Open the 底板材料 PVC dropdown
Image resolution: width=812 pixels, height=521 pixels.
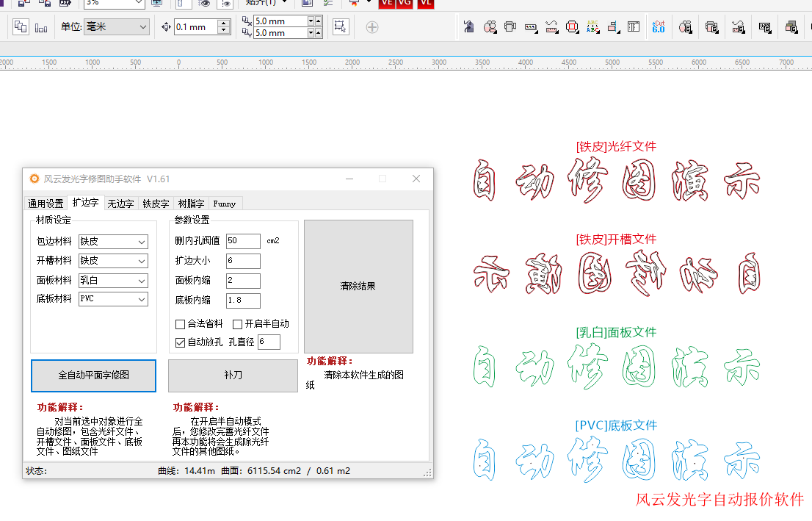pos(113,299)
